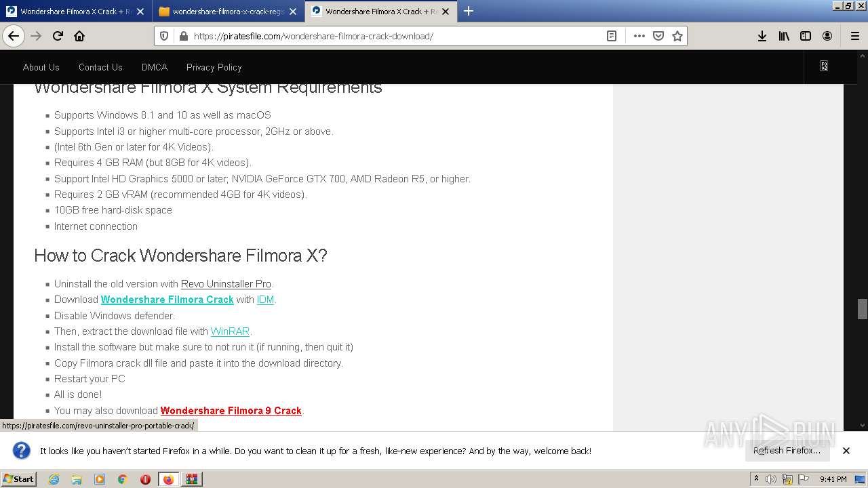Bookmark this page with the star
This screenshot has height=488, width=868.
pyautogui.click(x=677, y=36)
